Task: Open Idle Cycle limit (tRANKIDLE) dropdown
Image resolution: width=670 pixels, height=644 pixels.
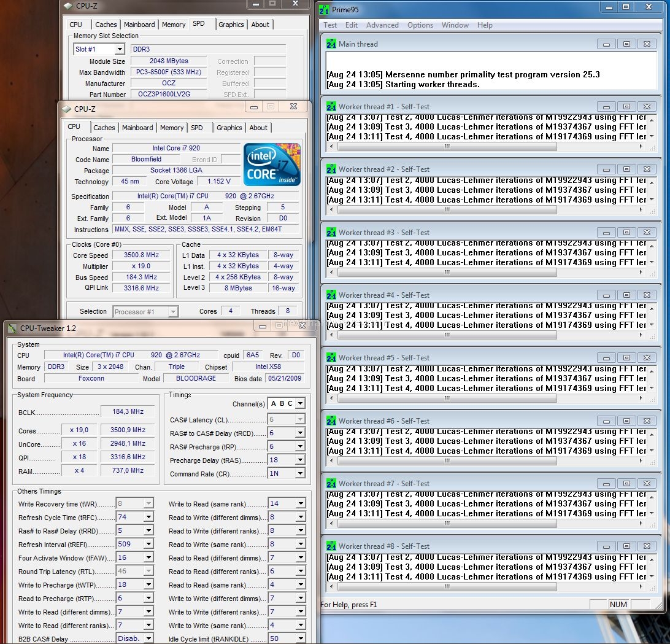Action: (301, 638)
